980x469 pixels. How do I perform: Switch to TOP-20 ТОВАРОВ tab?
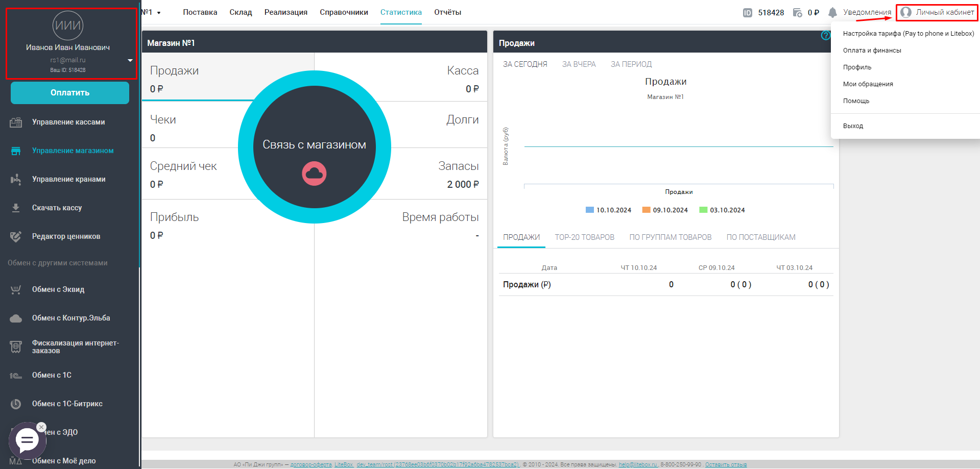pyautogui.click(x=585, y=237)
